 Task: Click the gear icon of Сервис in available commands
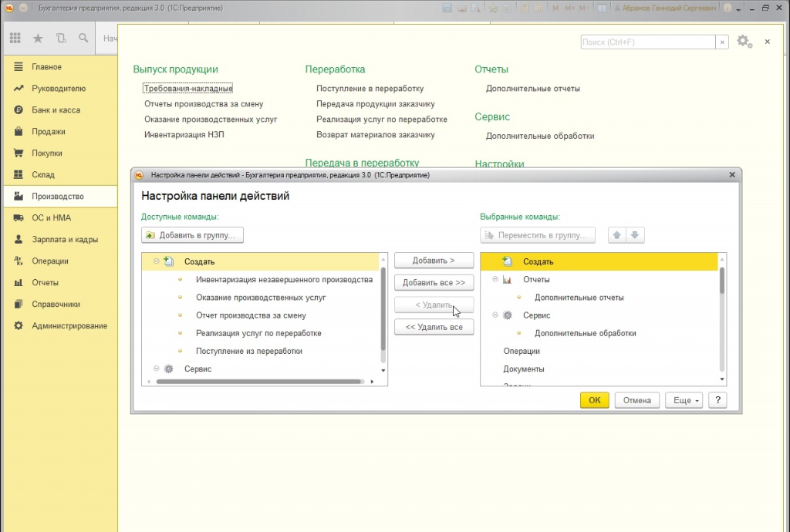tap(169, 369)
